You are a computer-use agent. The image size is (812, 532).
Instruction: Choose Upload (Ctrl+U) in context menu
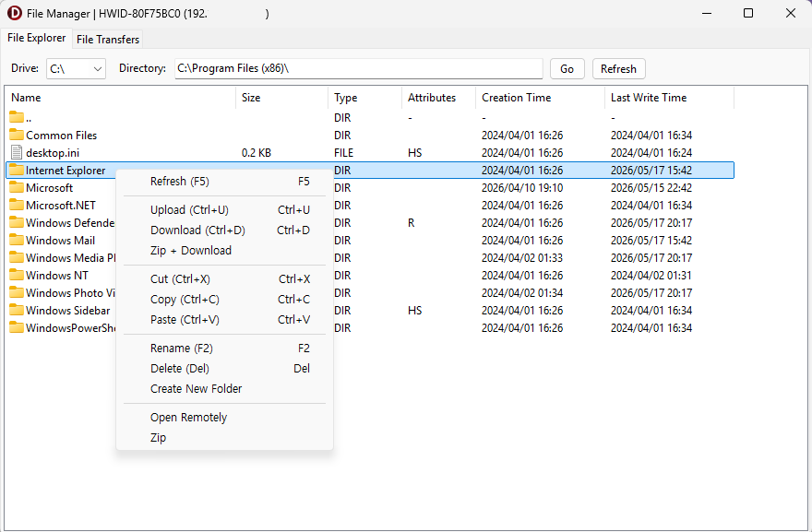tap(225, 210)
